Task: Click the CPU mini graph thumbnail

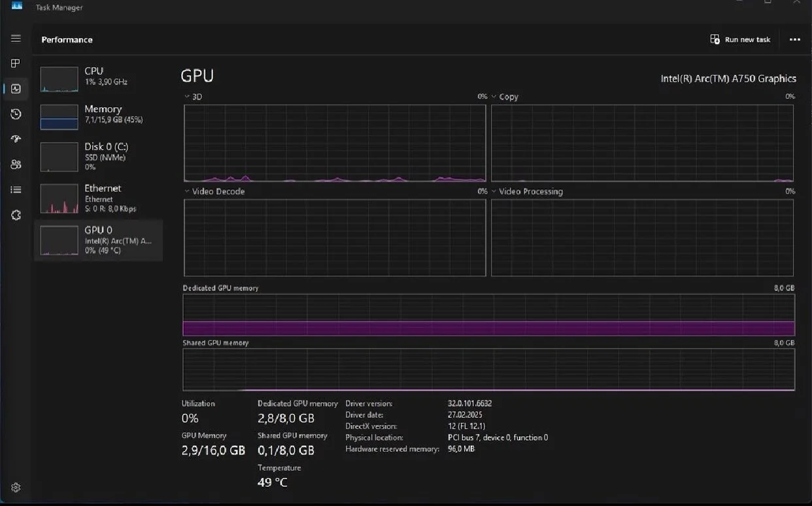Action: [59, 79]
